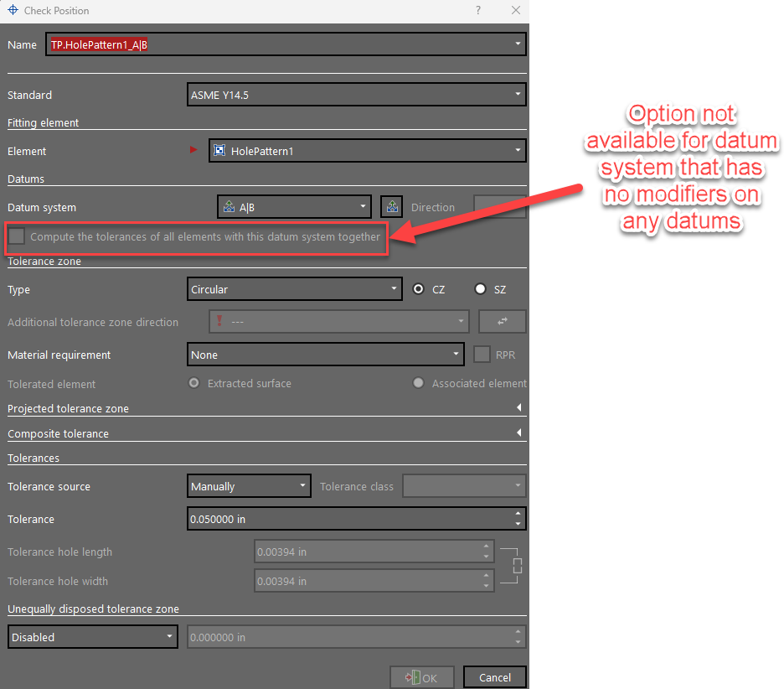Click the red exclamation in tolerance zone direction

coord(219,320)
